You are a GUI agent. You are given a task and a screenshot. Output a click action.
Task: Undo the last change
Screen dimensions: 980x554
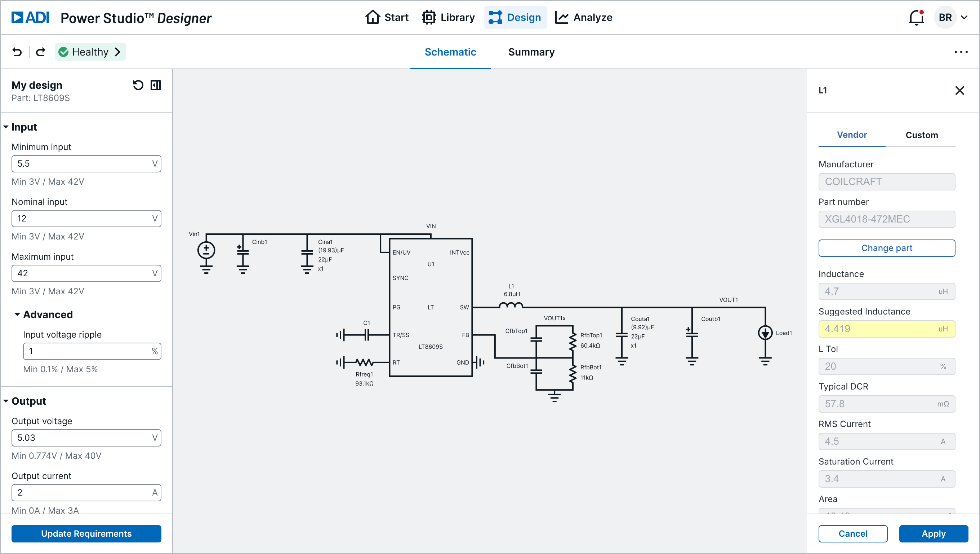tap(17, 52)
